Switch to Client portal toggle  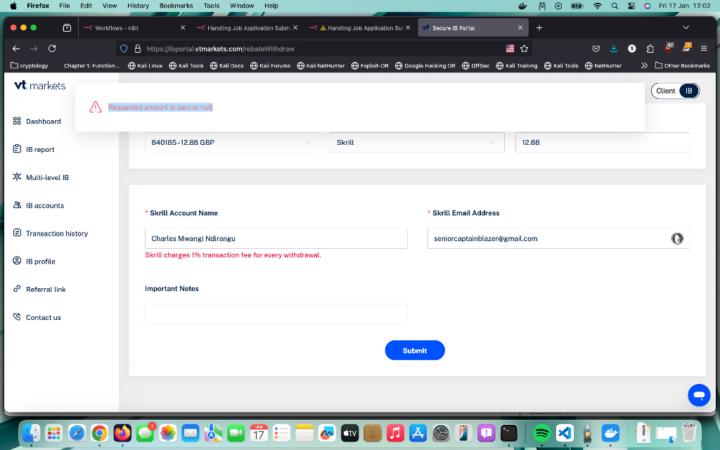point(665,91)
